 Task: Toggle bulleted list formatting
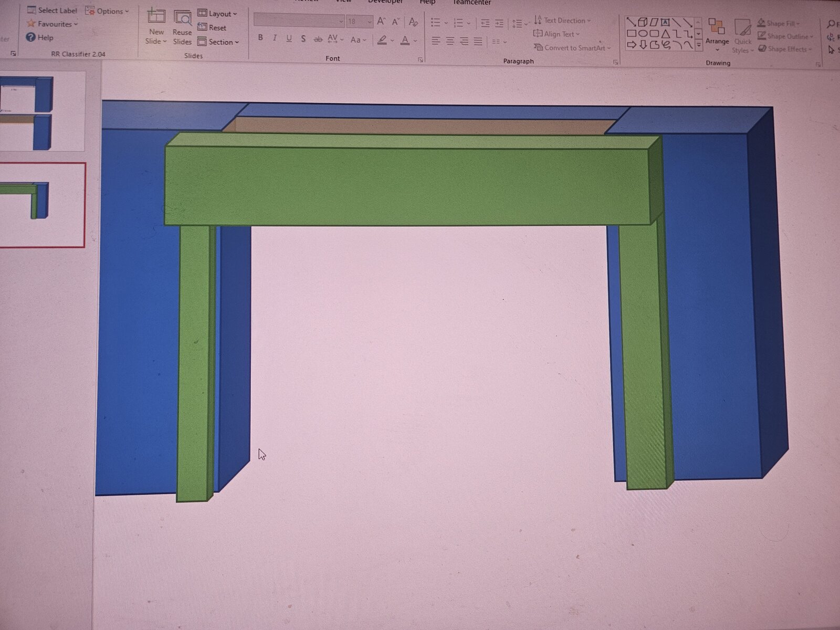(436, 23)
